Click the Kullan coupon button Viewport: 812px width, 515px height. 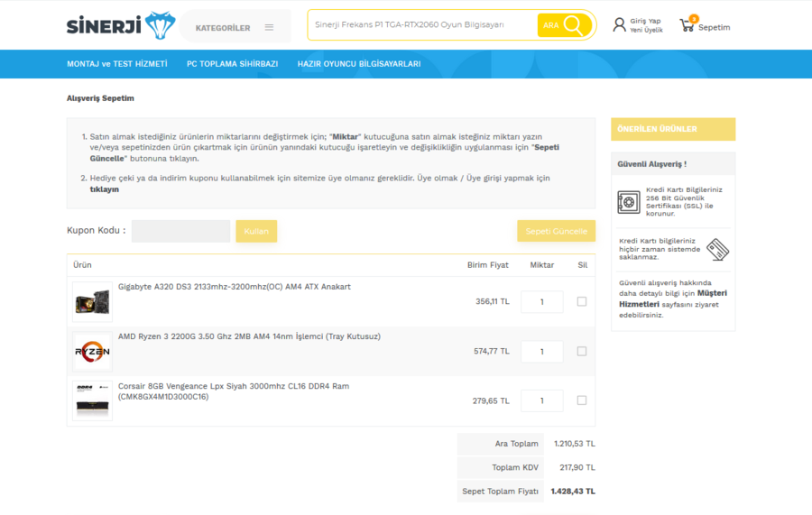click(x=256, y=232)
